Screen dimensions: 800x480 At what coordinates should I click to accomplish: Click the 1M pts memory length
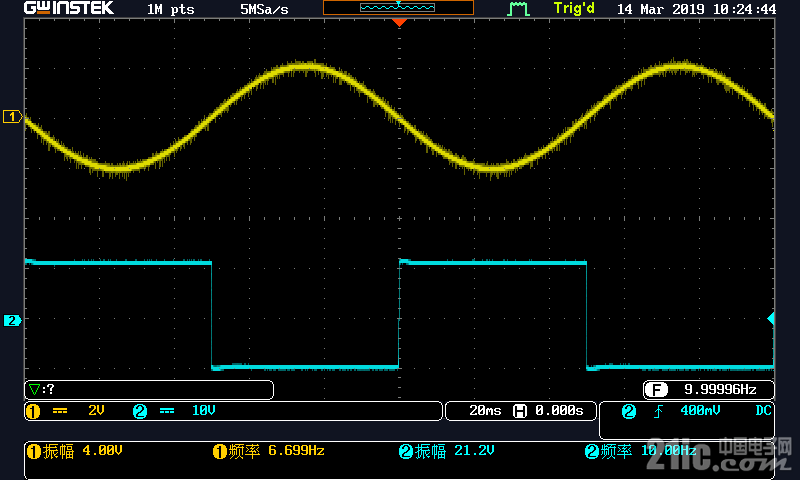[x=170, y=9]
